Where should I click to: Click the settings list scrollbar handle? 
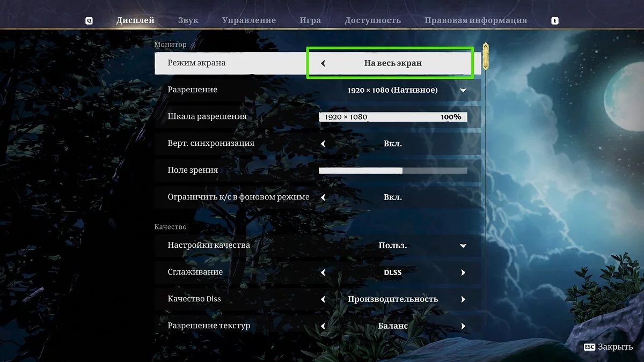tap(486, 57)
